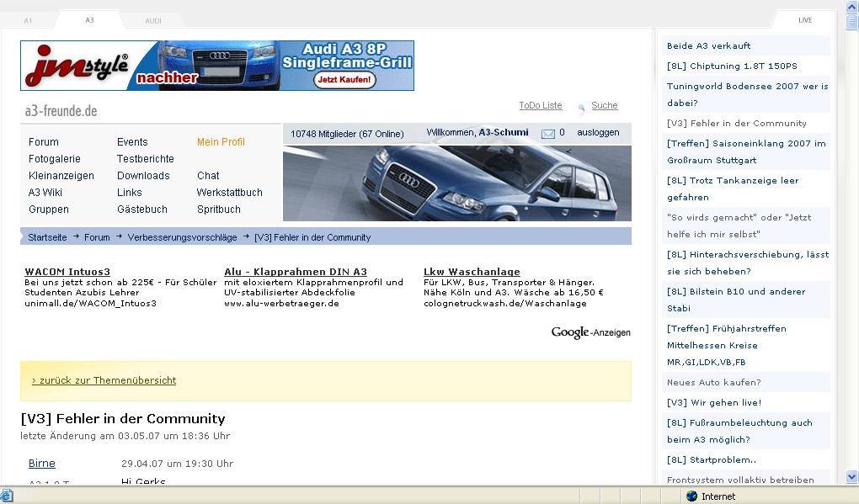Image resolution: width=859 pixels, height=504 pixels.
Task: Open the Forum menu item
Action: (43, 141)
